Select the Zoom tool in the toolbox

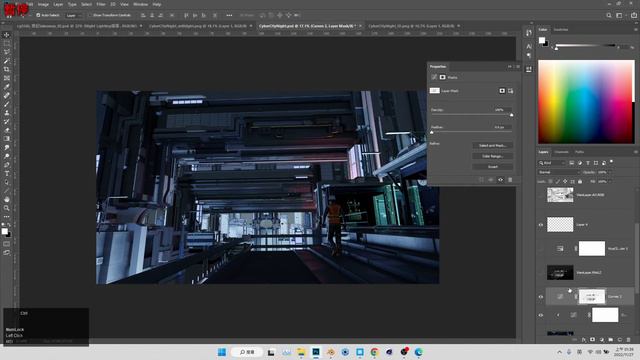7,208
